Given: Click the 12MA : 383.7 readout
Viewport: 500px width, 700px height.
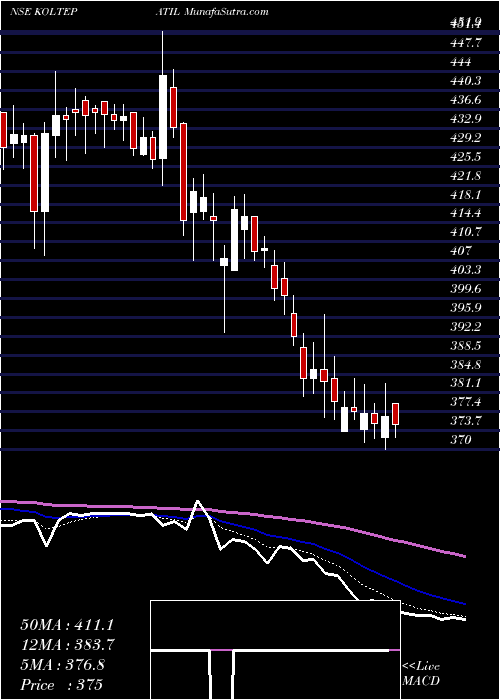Looking at the screenshot, I should (x=67, y=645).
